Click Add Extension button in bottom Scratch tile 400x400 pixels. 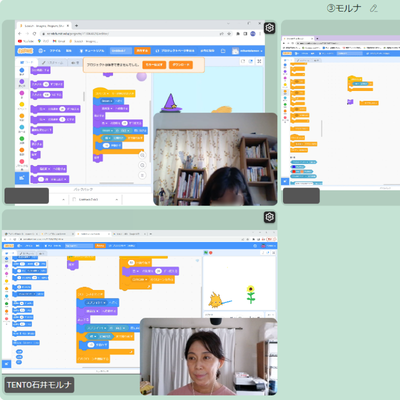tap(6, 364)
